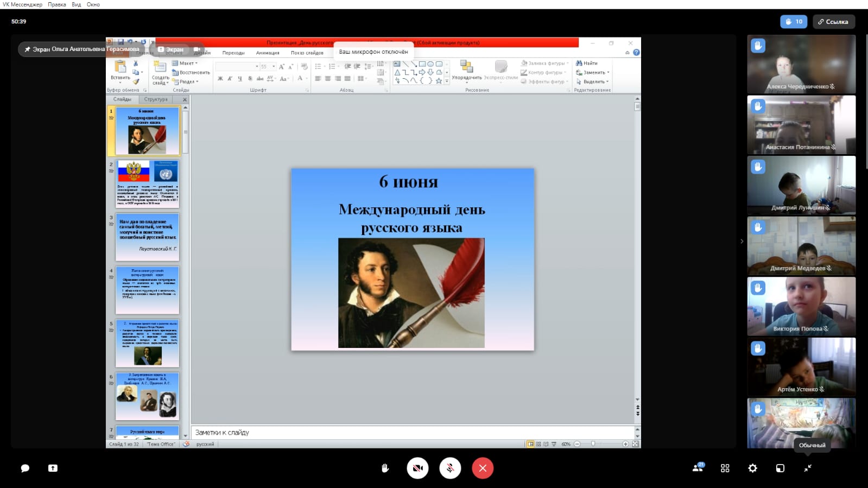This screenshot has height=488, width=868.
Task: Toggle strikethrough abc formatting
Action: (260, 79)
